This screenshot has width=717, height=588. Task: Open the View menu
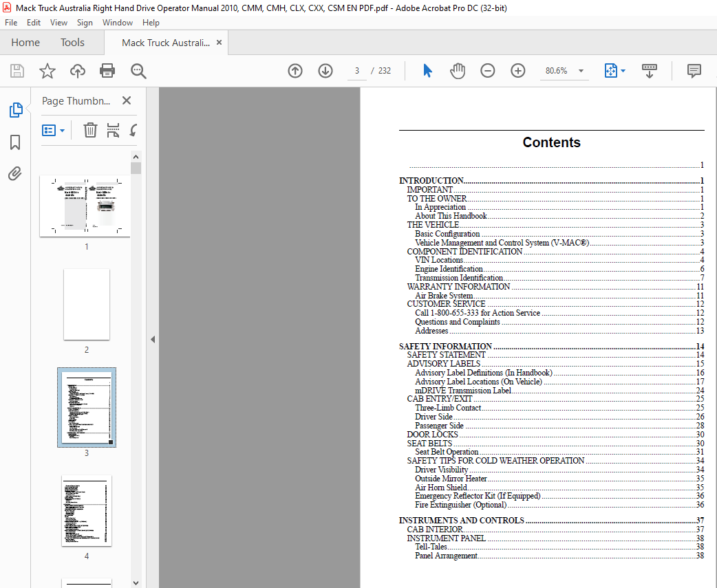pos(58,23)
